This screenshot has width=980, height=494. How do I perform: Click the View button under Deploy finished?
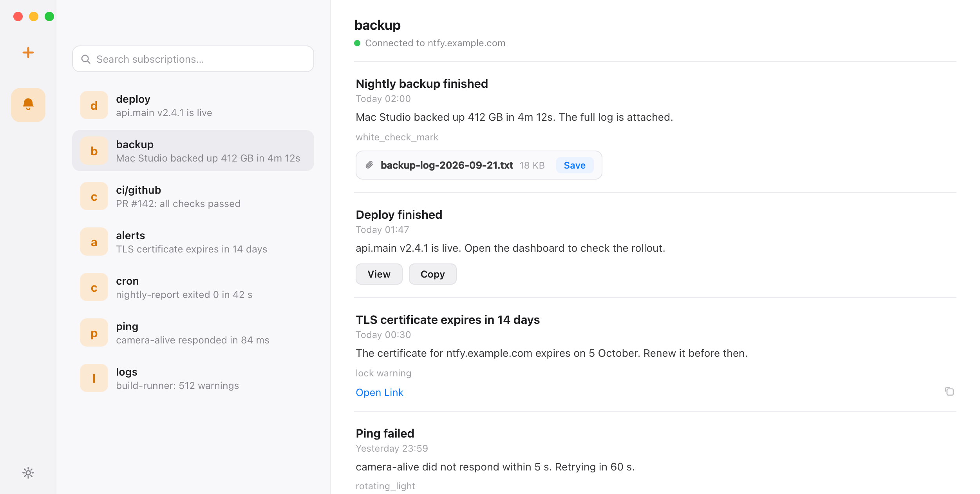[x=379, y=274]
